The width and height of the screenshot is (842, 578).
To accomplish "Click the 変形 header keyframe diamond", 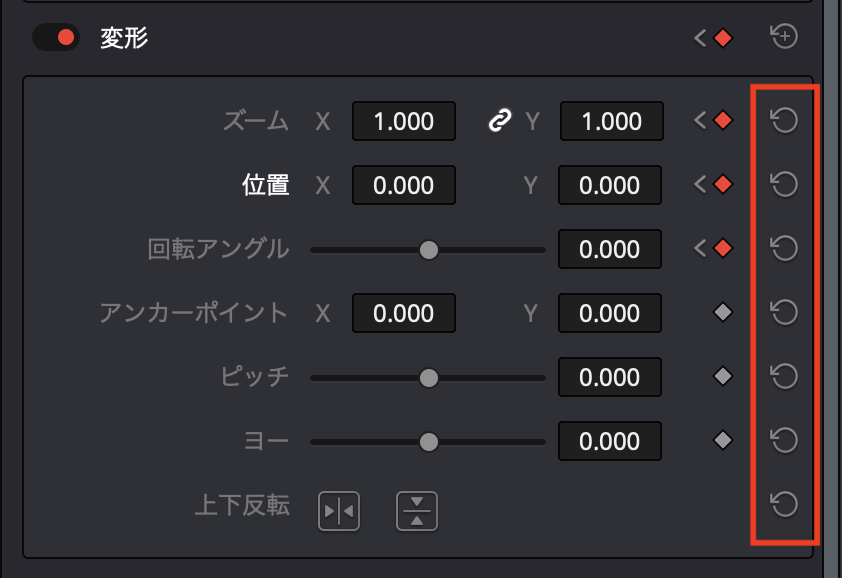I will tap(723, 38).
